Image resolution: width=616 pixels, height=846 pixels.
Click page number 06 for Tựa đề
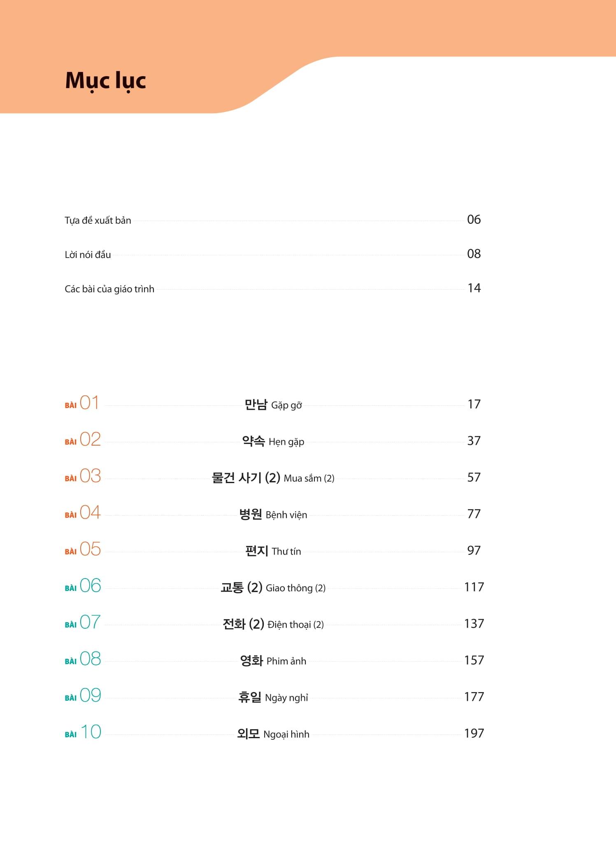point(474,220)
